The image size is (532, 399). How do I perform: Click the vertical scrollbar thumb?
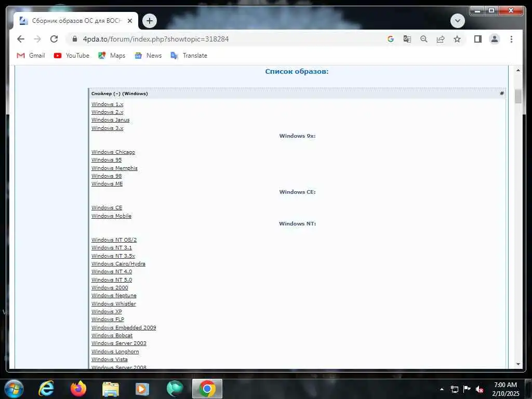[x=518, y=96]
